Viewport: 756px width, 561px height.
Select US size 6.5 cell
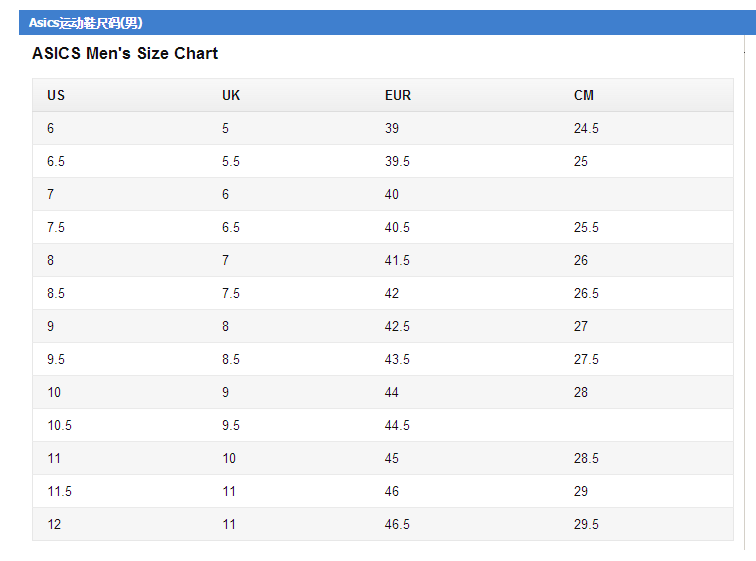56,162
